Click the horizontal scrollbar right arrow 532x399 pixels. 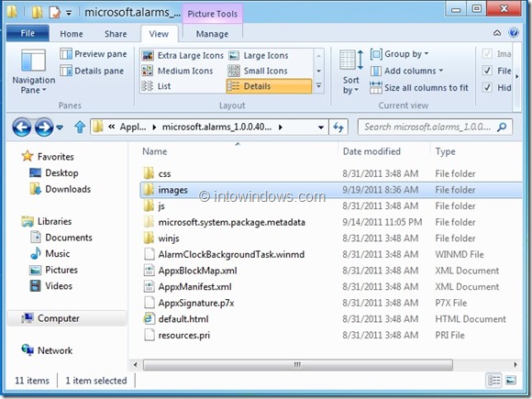[515, 365]
